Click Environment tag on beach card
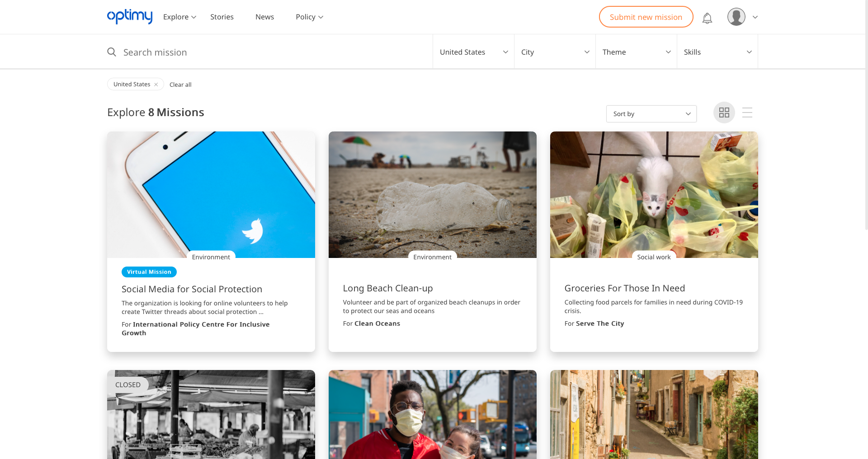The height and width of the screenshot is (459, 868). point(433,257)
